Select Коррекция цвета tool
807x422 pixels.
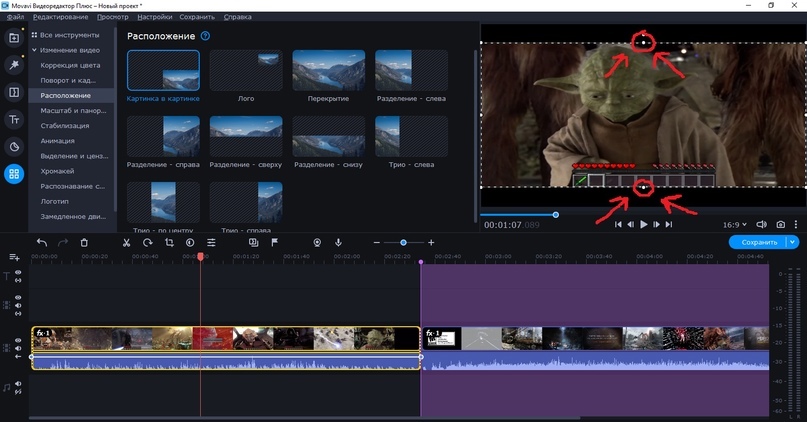[x=71, y=65]
